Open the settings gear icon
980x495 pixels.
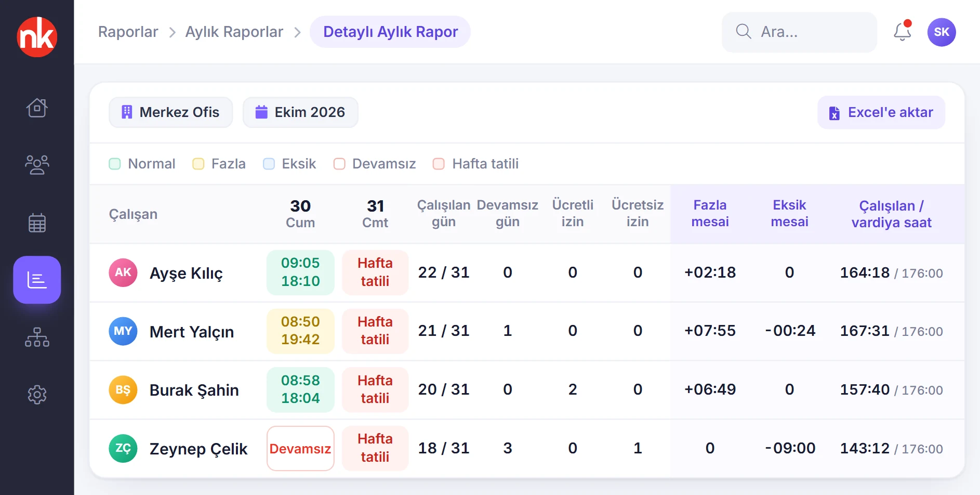tap(37, 395)
